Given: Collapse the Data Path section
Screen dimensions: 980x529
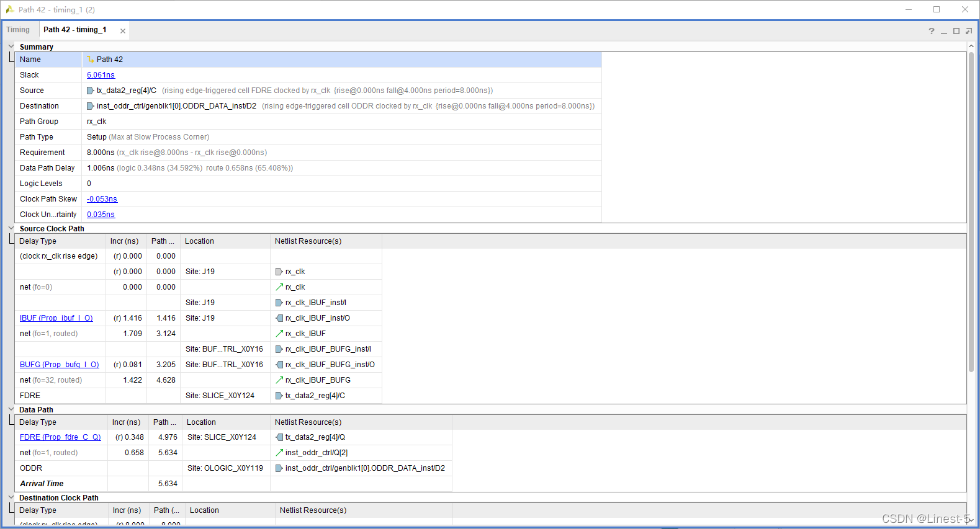Looking at the screenshot, I should point(11,409).
